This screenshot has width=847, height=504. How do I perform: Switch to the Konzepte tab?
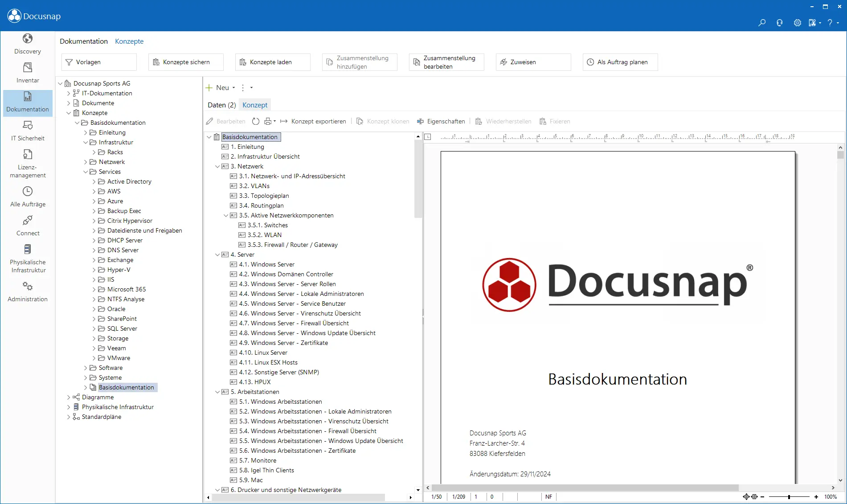coord(129,41)
